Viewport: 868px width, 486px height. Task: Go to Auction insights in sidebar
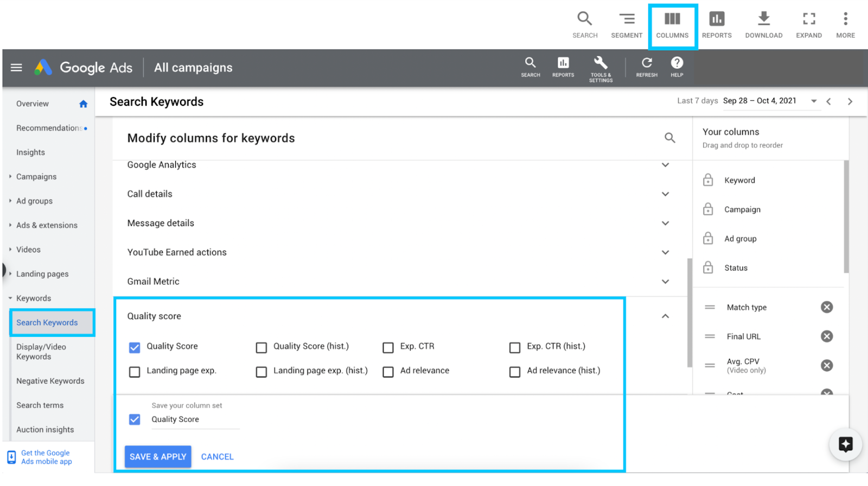point(45,430)
